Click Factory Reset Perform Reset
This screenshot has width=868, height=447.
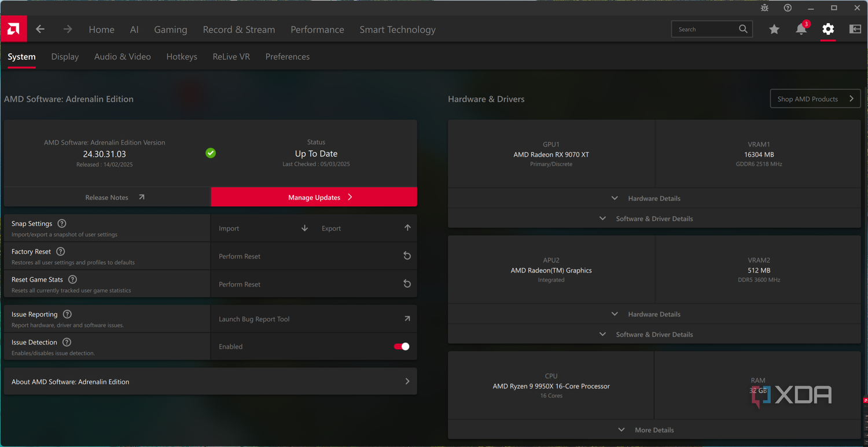click(x=314, y=256)
